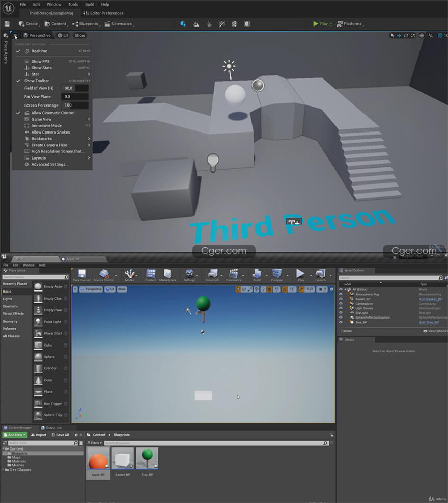Click the Player Start actor icon

38,334
